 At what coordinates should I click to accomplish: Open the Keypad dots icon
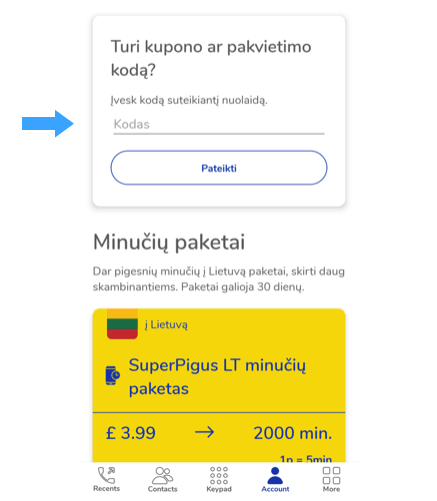coord(219,475)
